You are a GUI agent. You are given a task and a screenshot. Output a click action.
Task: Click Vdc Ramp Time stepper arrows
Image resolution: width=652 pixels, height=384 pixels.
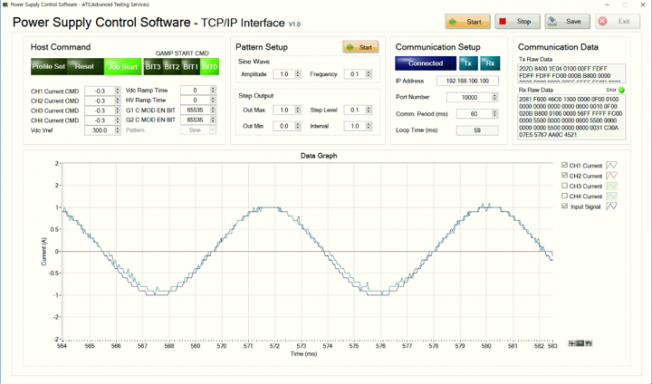pyautogui.click(x=213, y=90)
